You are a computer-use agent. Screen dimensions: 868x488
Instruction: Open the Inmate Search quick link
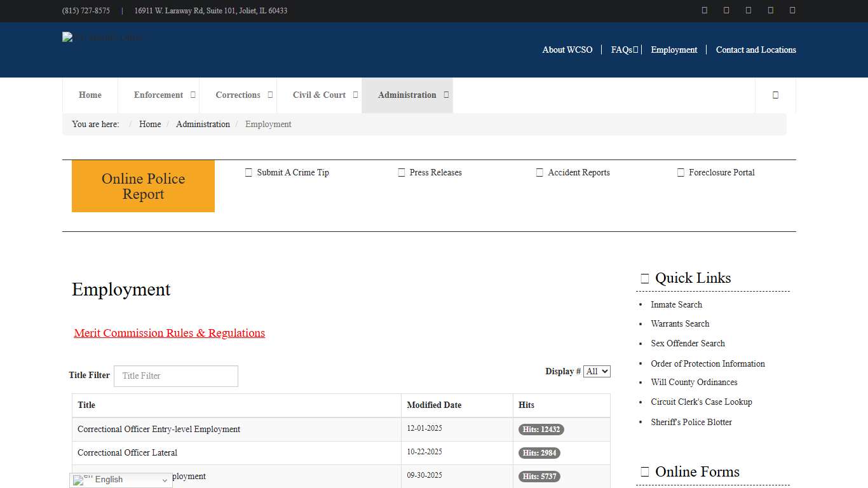[x=676, y=305]
